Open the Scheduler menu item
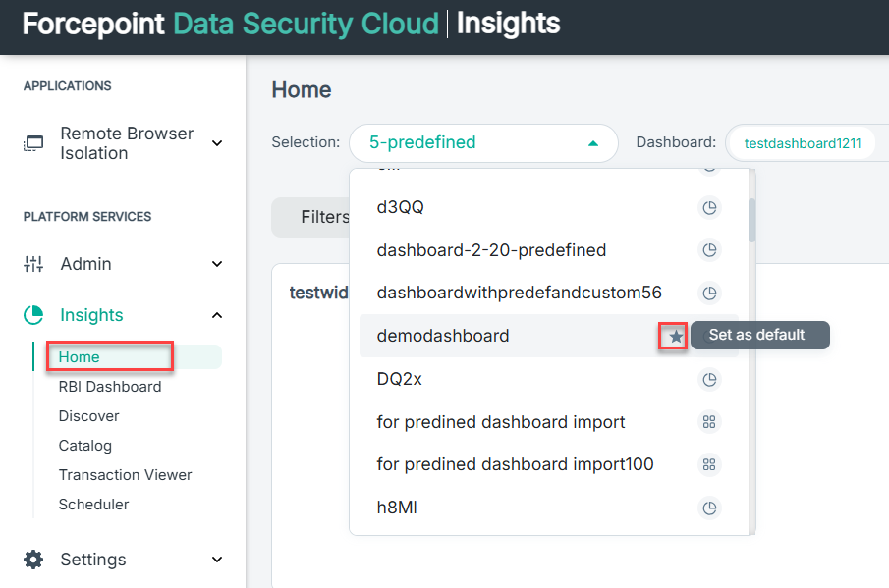The height and width of the screenshot is (588, 889). pos(93,505)
